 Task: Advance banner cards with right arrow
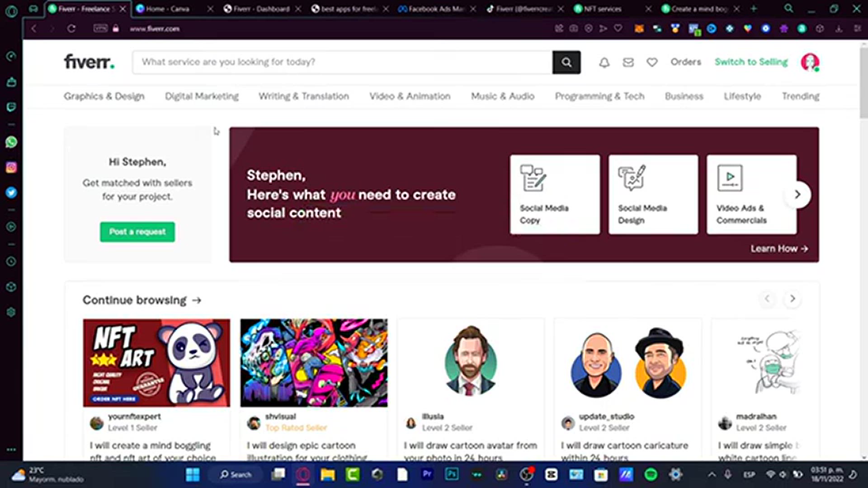798,195
